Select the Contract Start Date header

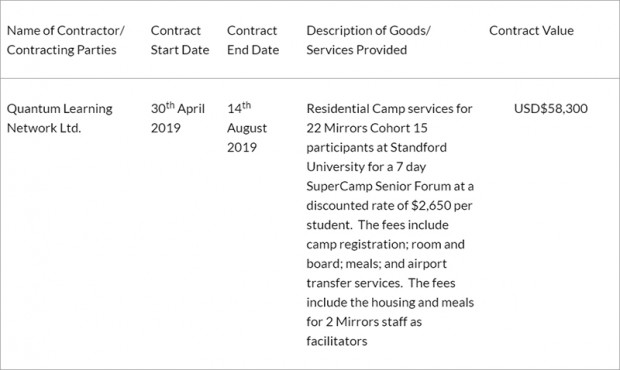pos(180,40)
